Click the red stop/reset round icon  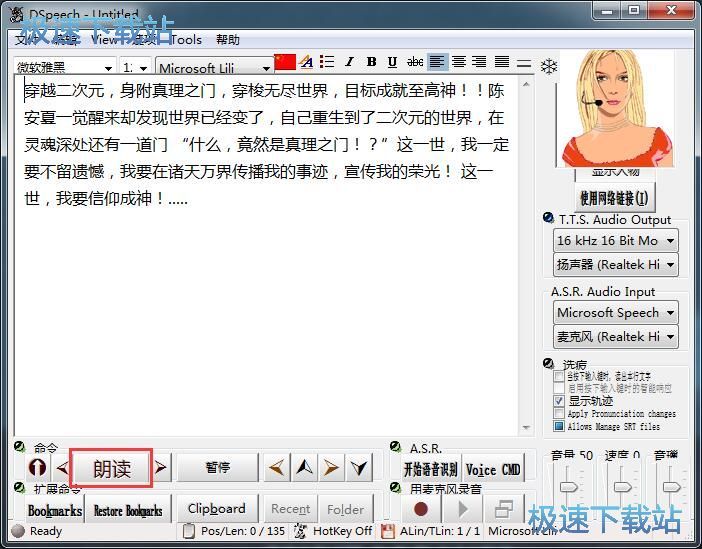(x=37, y=468)
